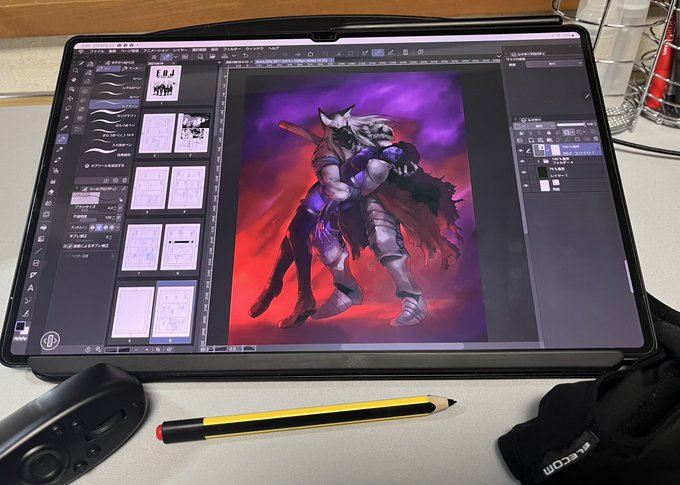
Task: Open the 編集 menu
Action: (112, 51)
